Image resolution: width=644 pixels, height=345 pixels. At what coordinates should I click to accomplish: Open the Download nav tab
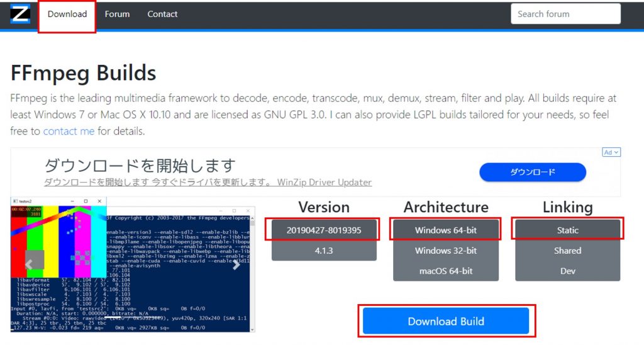click(x=67, y=14)
